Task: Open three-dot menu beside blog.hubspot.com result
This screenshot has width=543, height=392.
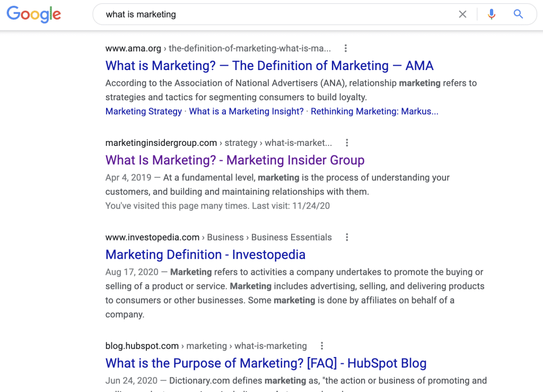Action: [x=322, y=346]
